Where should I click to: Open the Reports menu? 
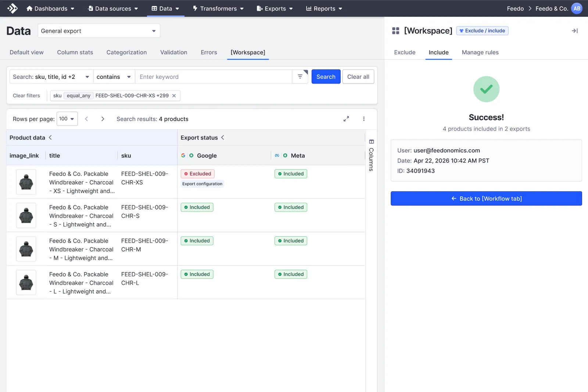coord(324,8)
